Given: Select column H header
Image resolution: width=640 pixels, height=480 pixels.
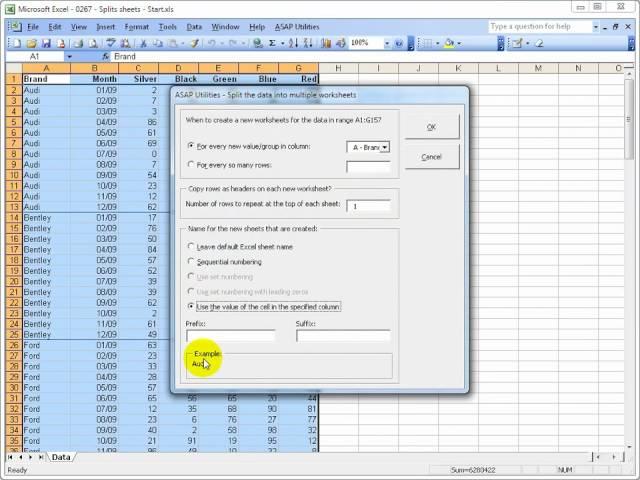Looking at the screenshot, I should pyautogui.click(x=338, y=68).
